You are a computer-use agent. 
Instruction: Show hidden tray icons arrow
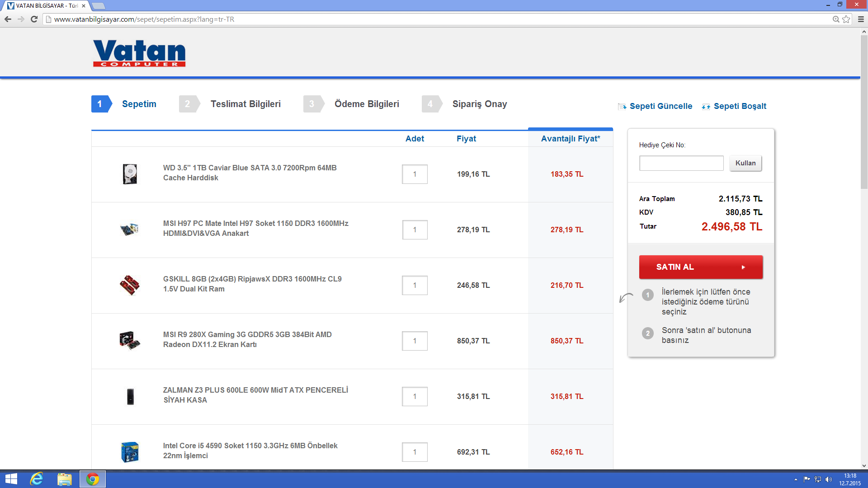point(796,479)
